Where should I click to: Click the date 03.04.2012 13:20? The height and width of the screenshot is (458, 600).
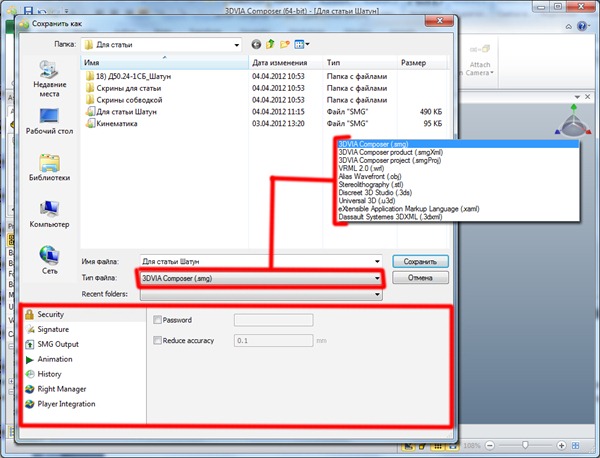(278, 124)
